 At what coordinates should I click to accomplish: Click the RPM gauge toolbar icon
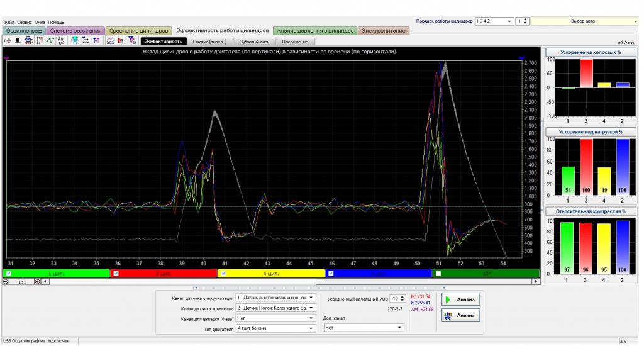[x=28, y=41]
